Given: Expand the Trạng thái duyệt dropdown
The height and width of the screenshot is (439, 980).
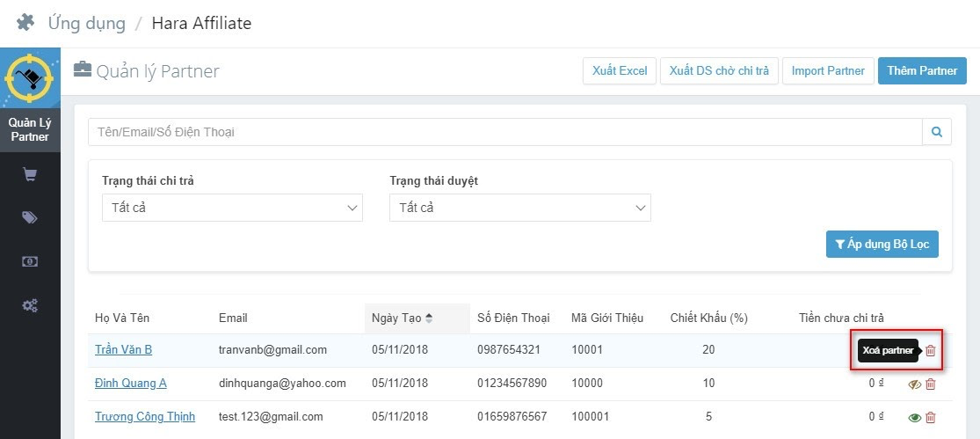Looking at the screenshot, I should (x=519, y=208).
